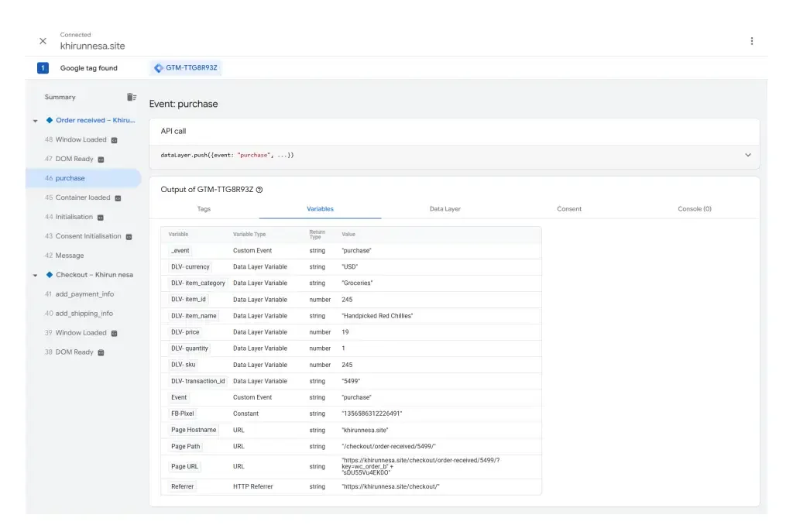
Task: Clear the event list with trash icon
Action: [x=132, y=97]
